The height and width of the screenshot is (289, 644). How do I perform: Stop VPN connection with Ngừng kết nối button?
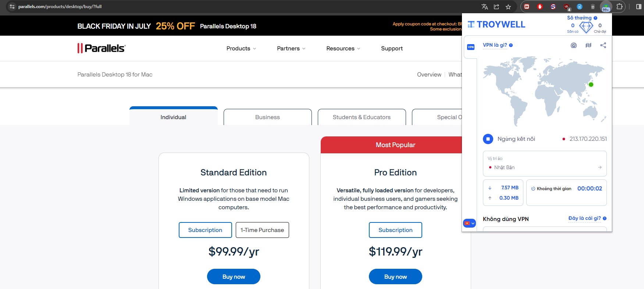click(488, 139)
